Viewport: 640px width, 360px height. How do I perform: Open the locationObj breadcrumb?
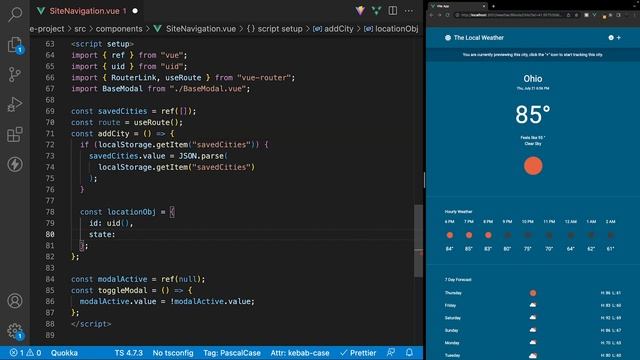click(x=392, y=29)
